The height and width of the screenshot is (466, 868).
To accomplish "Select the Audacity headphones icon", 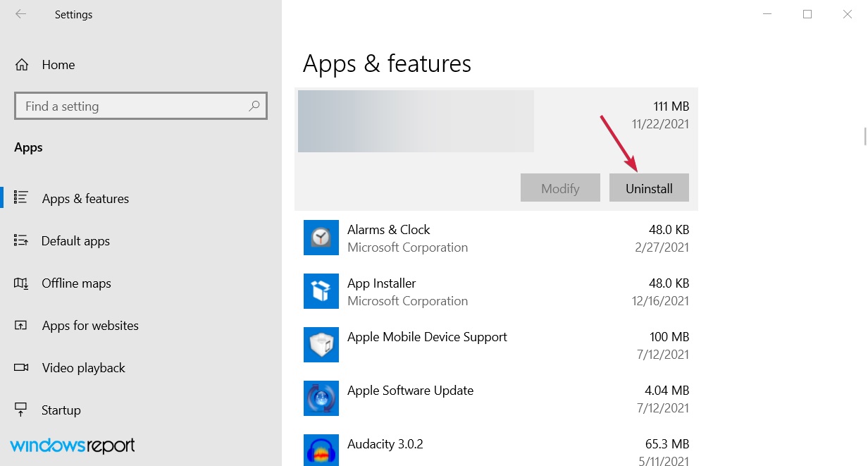I will 321,450.
